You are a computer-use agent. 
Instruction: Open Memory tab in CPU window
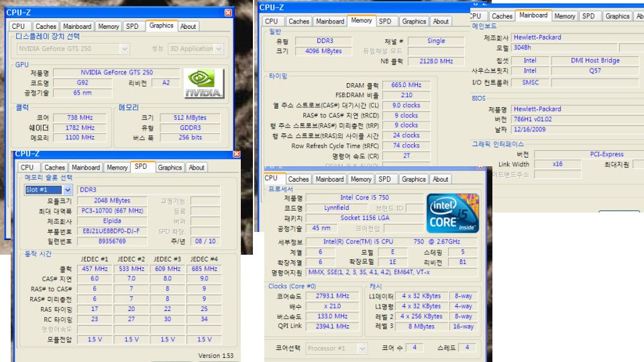361,180
